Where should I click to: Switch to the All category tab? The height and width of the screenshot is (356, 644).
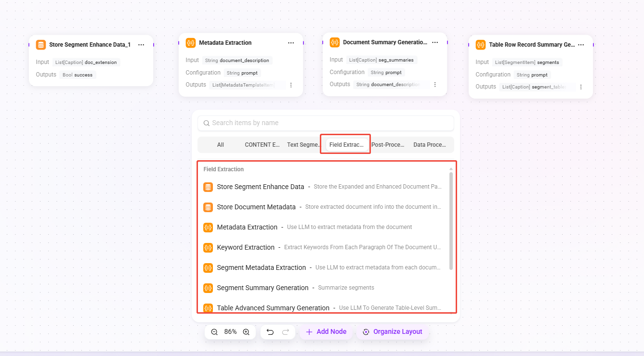click(x=221, y=145)
